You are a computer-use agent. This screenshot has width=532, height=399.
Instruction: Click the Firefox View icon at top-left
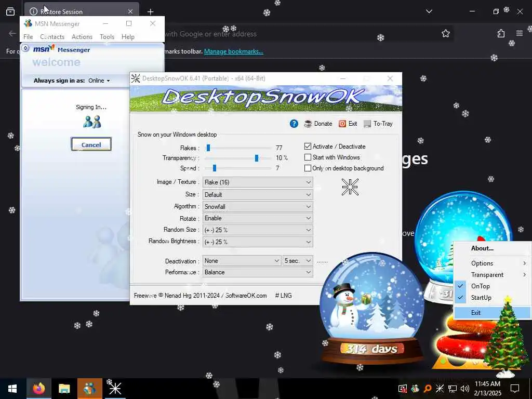click(x=10, y=11)
